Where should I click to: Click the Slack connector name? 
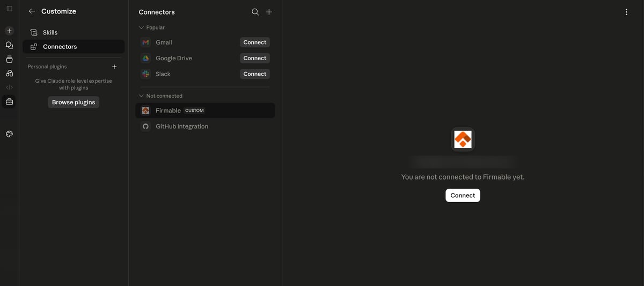point(163,74)
